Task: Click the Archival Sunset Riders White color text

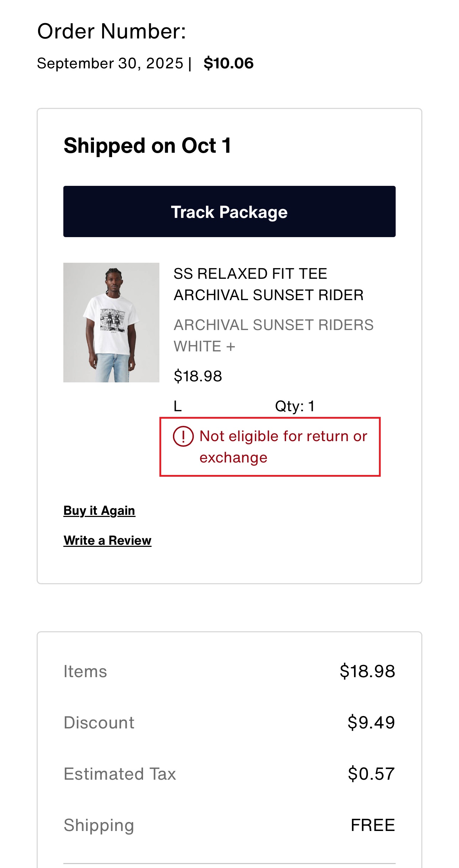Action: tap(273, 335)
